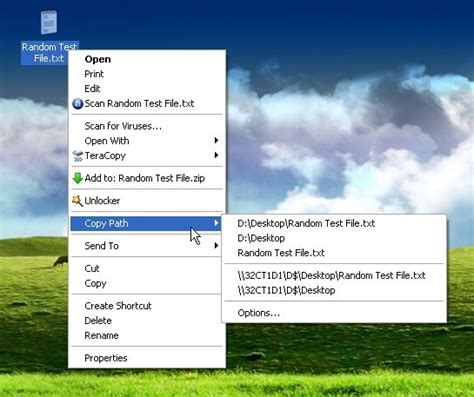Screen dimensions: 474x397
Task: Expand the Copy Path submenu arrow
Action: 216,223
